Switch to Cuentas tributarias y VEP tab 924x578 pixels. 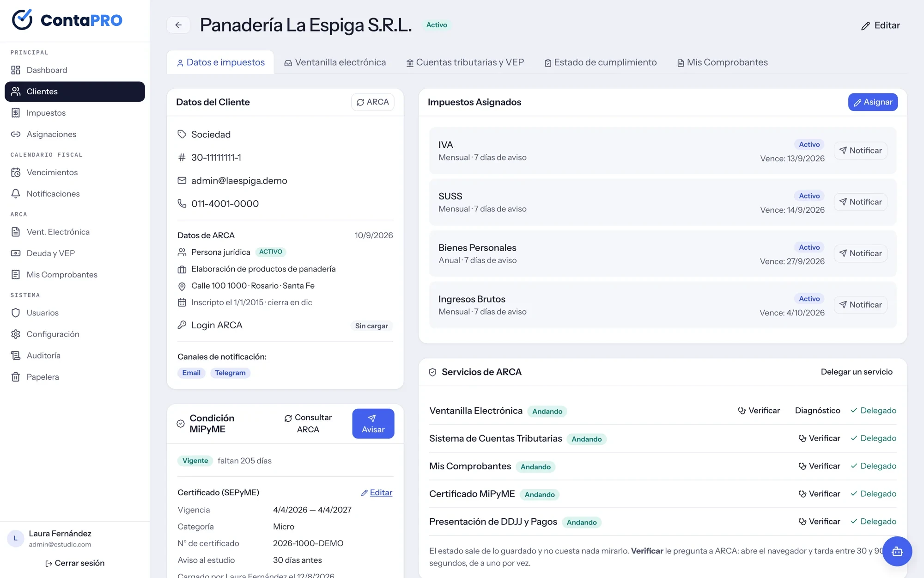[x=465, y=62]
